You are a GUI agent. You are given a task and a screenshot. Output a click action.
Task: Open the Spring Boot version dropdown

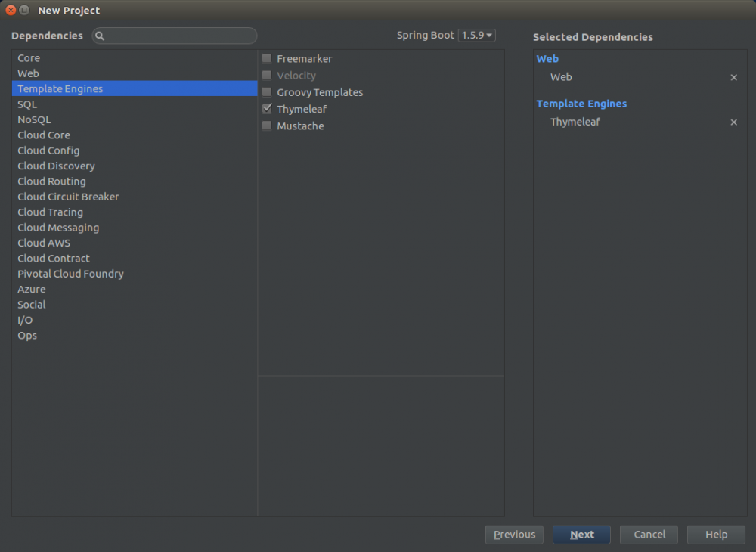tap(476, 36)
